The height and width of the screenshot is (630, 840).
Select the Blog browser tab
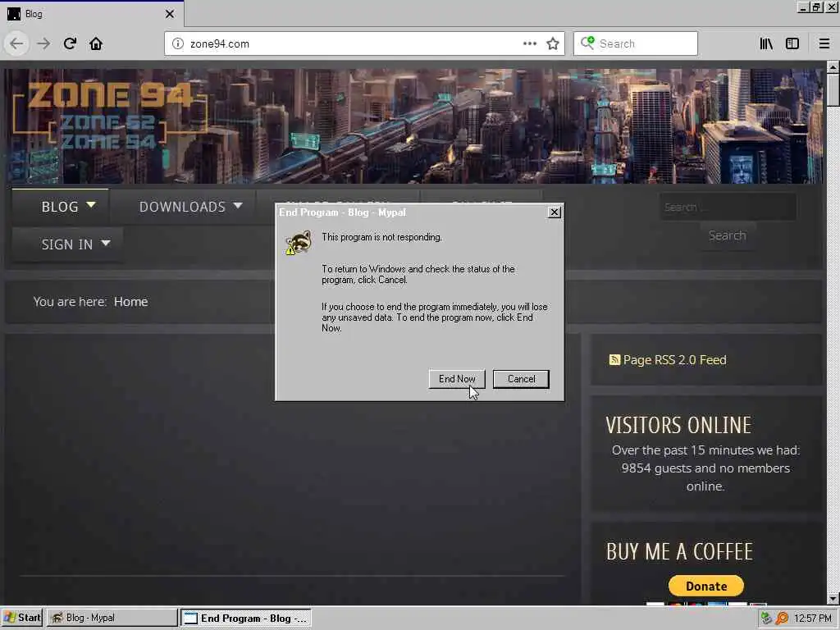click(x=92, y=14)
